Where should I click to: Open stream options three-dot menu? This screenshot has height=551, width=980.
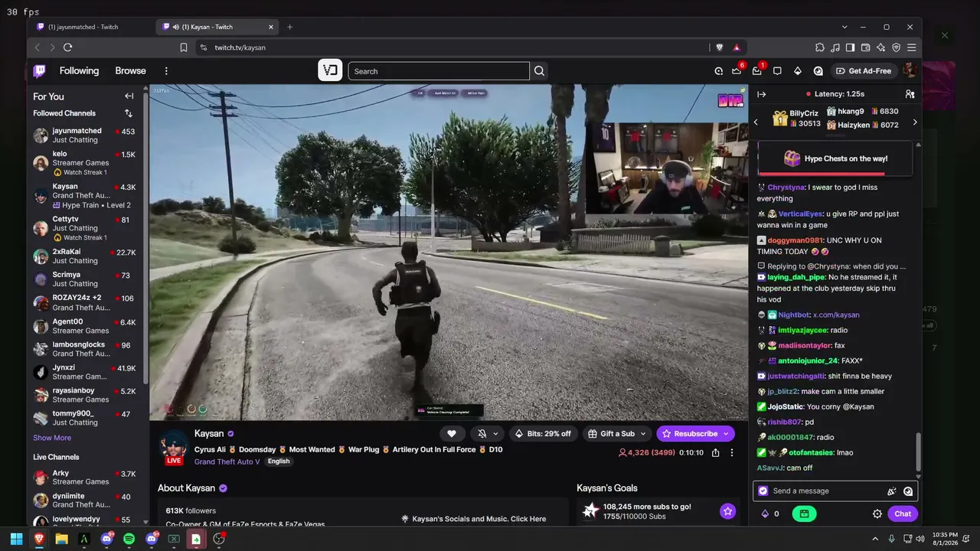point(731,452)
